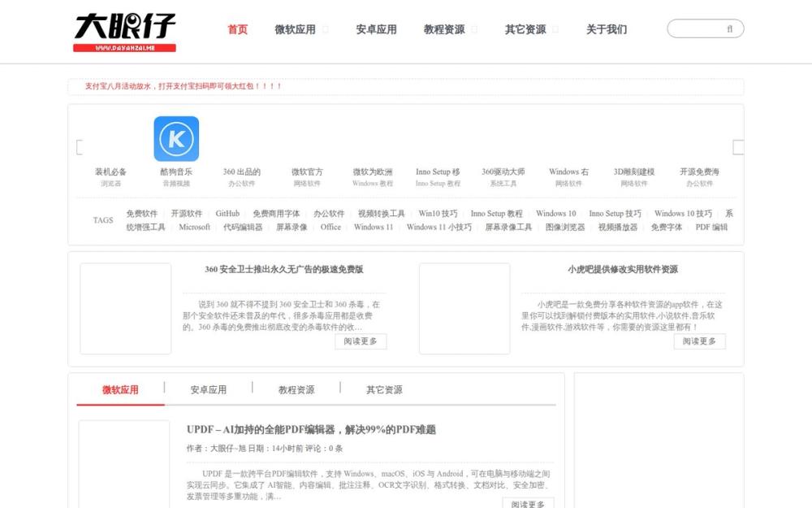Viewport: 812px width, 508px height.
Task: Select the Microsoft tag
Action: coord(194,227)
